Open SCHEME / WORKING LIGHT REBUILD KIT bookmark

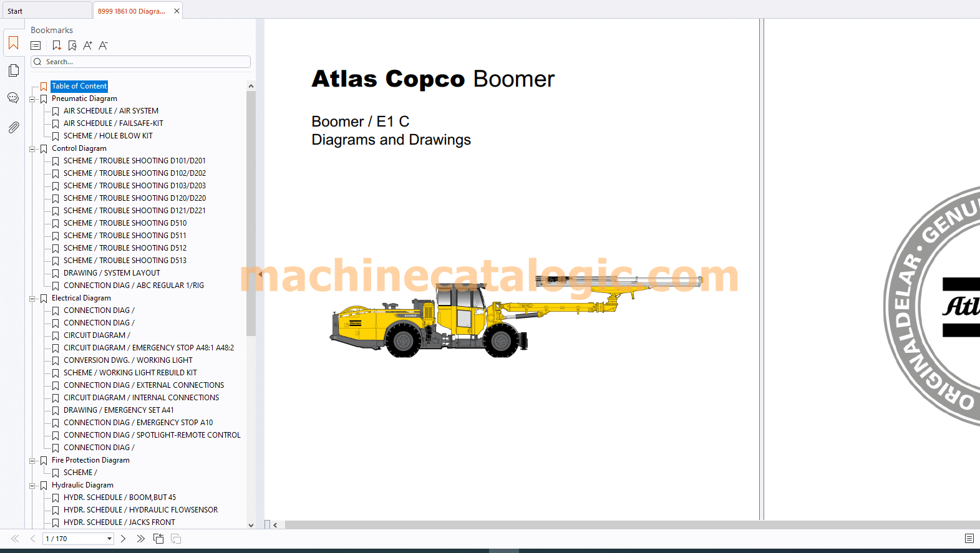coord(130,373)
